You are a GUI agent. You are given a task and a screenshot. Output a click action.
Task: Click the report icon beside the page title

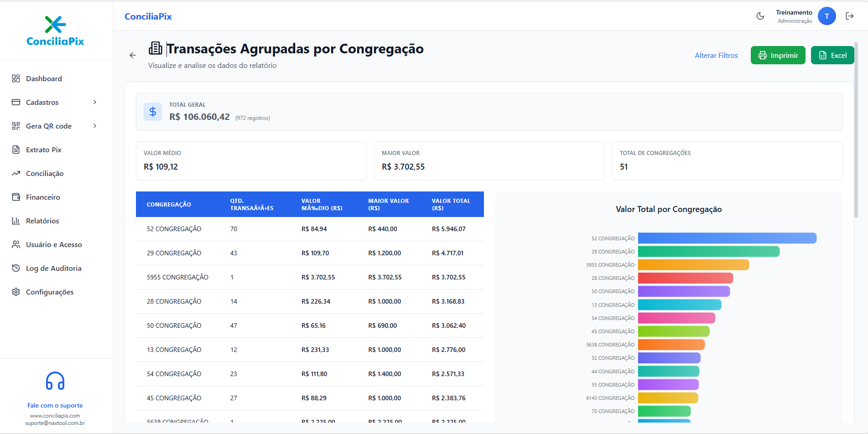pyautogui.click(x=156, y=47)
